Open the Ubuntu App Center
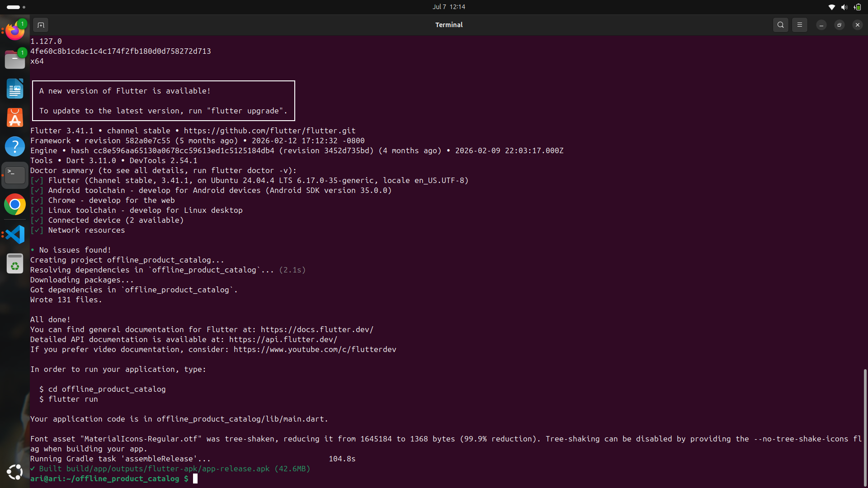Viewport: 868px width, 488px height. [15, 117]
